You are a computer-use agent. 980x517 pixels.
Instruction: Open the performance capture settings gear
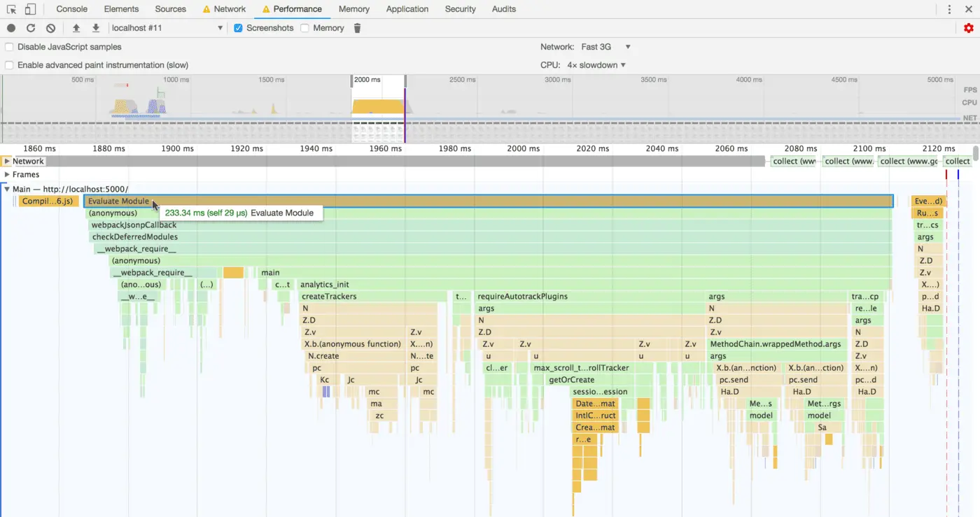tap(969, 28)
